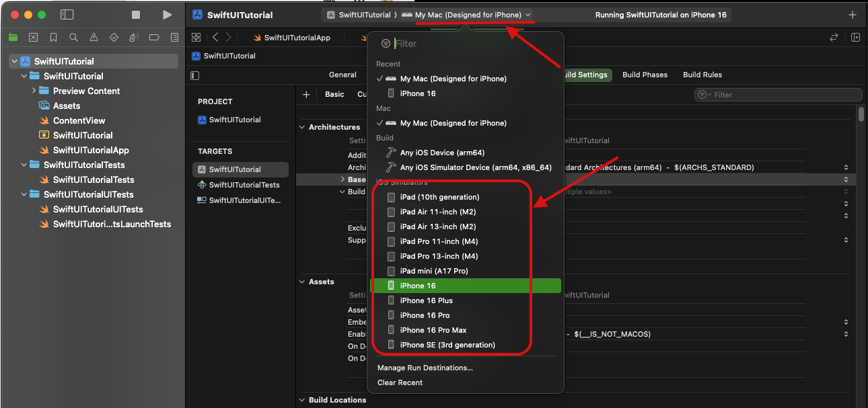Select ContentView file in navigator
This screenshot has height=408, width=868.
pos(79,120)
